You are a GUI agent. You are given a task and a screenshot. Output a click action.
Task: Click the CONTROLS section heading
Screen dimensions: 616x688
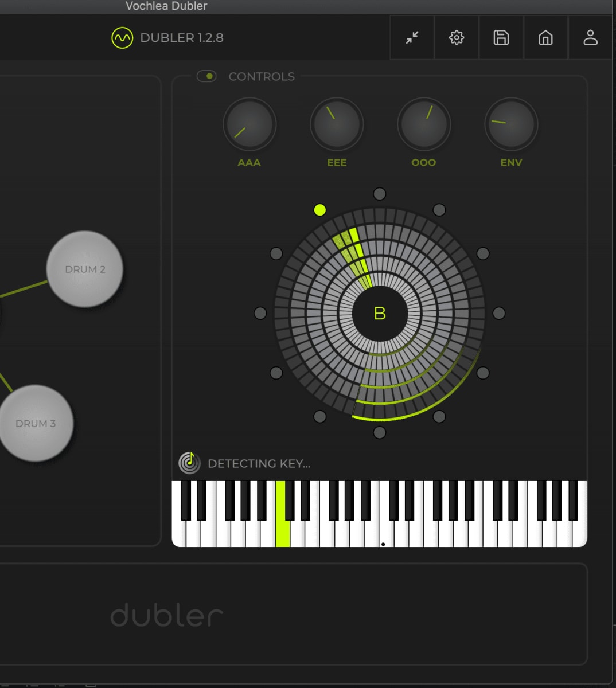click(x=262, y=76)
